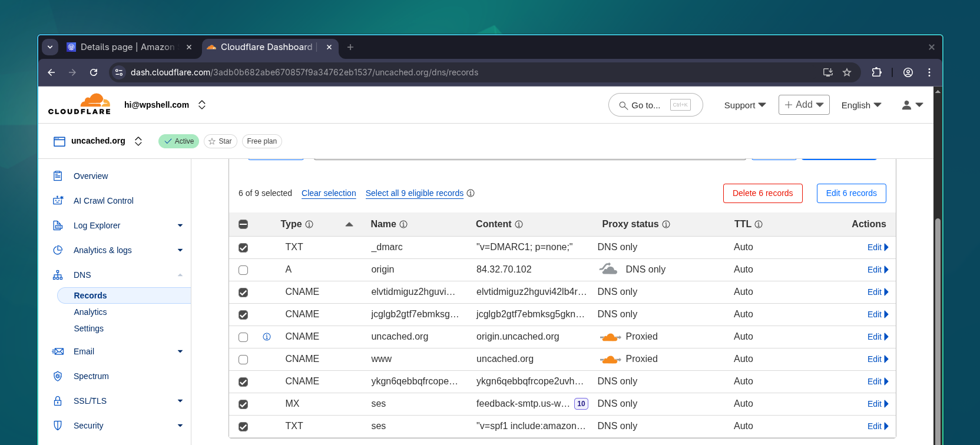Viewport: 980px width, 445px height.
Task: Switch to the Details page Amazon tab
Action: click(127, 47)
